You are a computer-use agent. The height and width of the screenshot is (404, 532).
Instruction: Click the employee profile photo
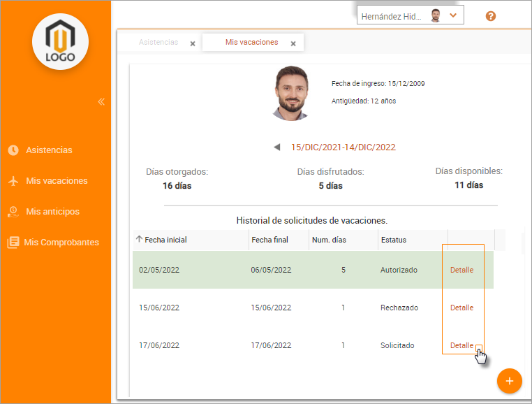pyautogui.click(x=292, y=94)
